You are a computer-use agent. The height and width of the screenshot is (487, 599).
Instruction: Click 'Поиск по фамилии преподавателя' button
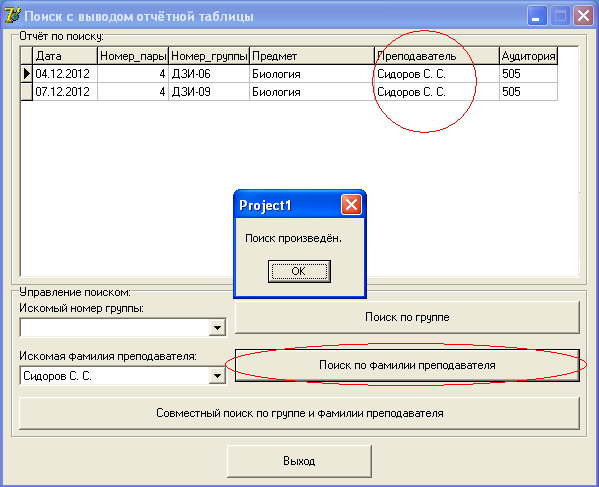click(407, 365)
